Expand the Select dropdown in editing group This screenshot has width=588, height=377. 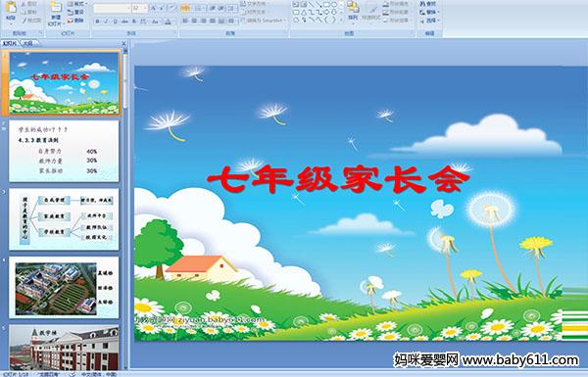(429, 21)
